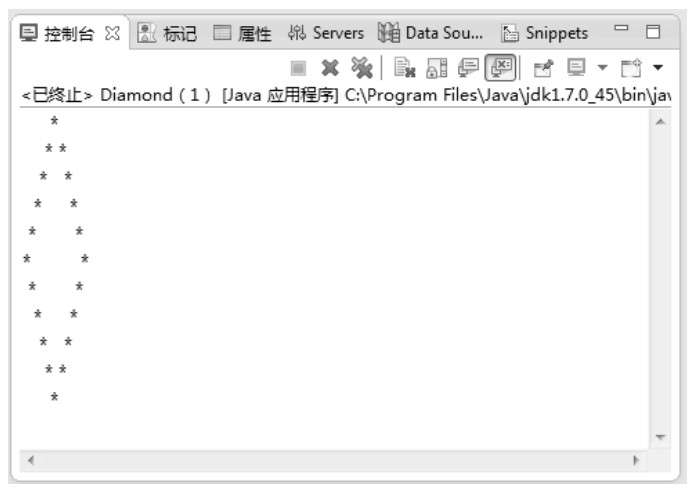Viewport: 695px width, 491px height.
Task: Click vertical scrollbar down arrow
Action: pos(660,437)
